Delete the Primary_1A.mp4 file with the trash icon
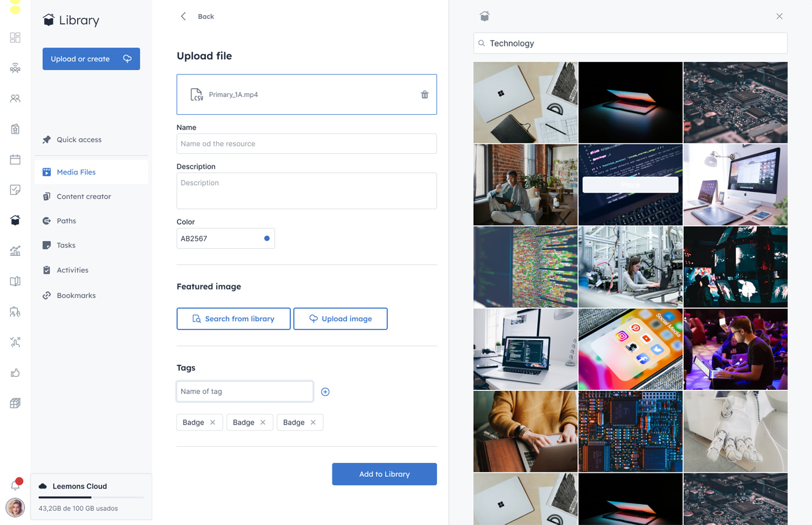The height and width of the screenshot is (525, 812). coord(425,95)
